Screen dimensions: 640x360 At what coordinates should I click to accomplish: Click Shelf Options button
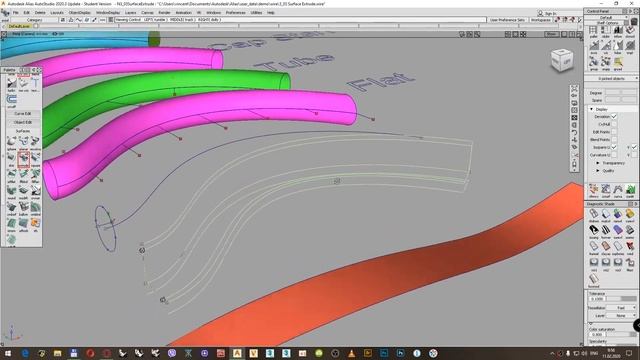608,23
